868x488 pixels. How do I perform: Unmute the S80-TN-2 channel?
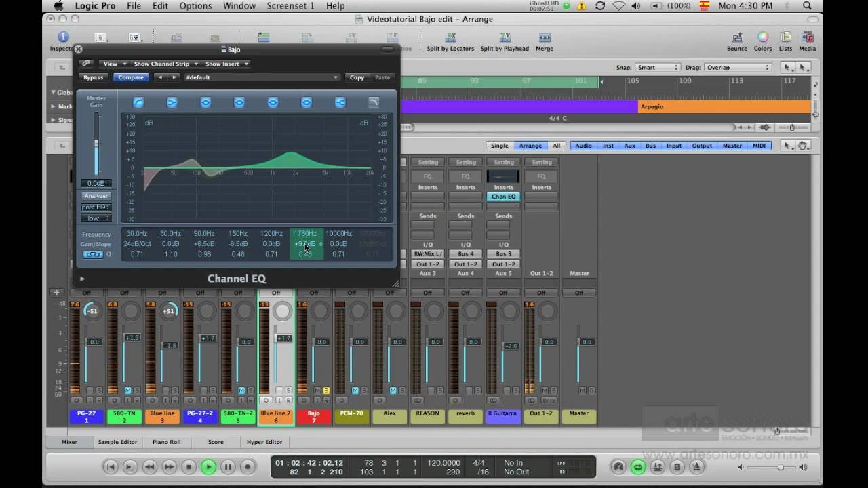pyautogui.click(x=242, y=390)
